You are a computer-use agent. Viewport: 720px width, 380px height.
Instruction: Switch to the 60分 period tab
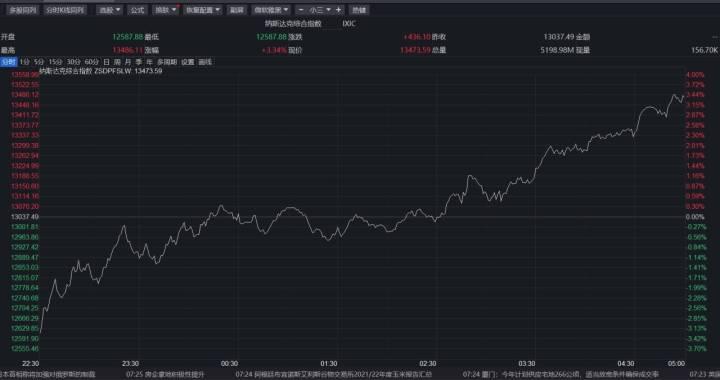(91, 62)
